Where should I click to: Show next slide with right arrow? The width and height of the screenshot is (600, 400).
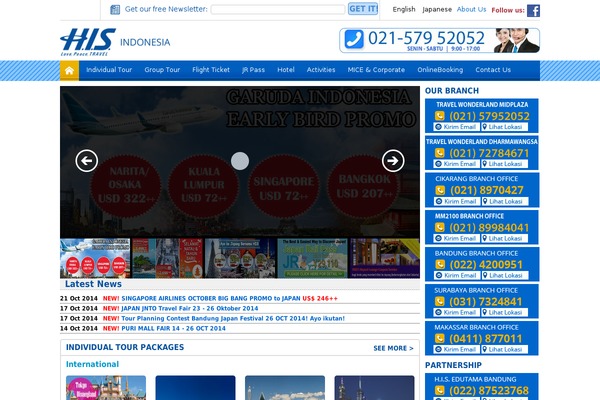pos(393,161)
